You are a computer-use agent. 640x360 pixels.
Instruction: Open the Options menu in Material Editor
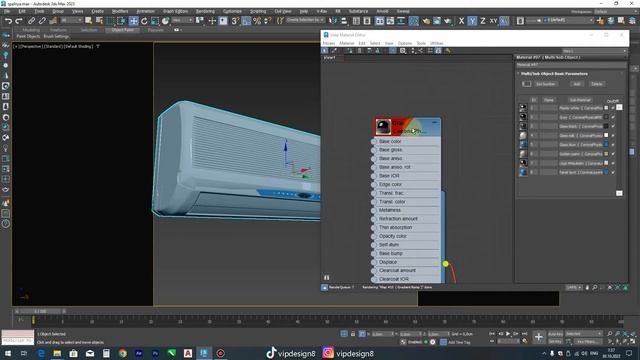404,43
